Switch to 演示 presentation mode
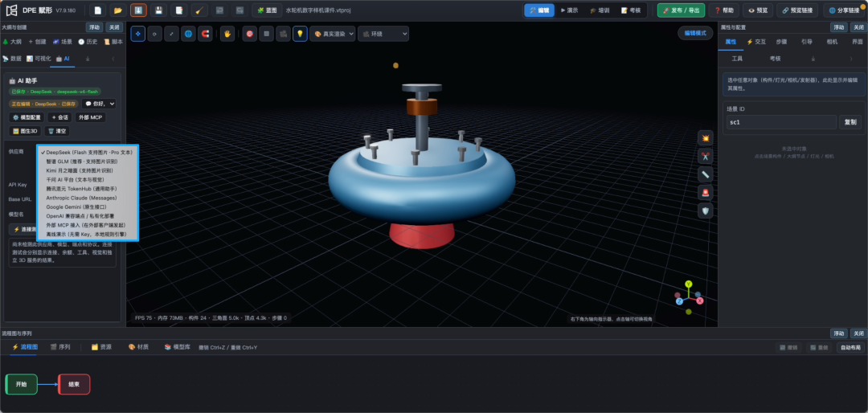 point(570,10)
